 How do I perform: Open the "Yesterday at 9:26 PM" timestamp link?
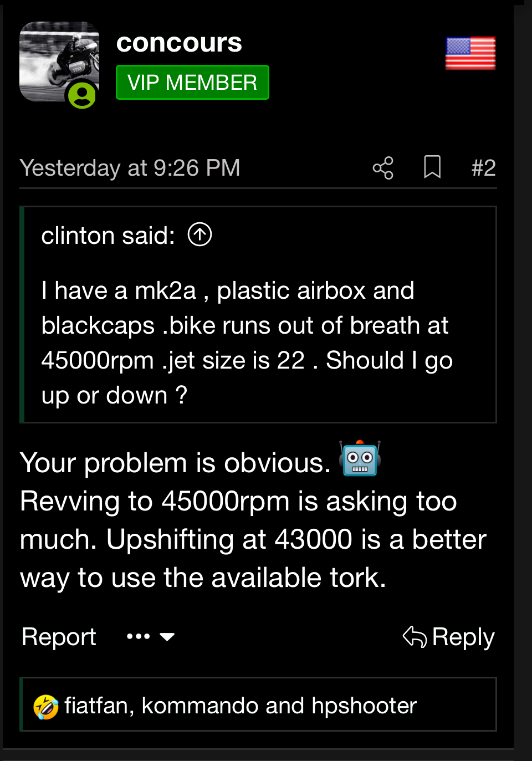point(130,167)
